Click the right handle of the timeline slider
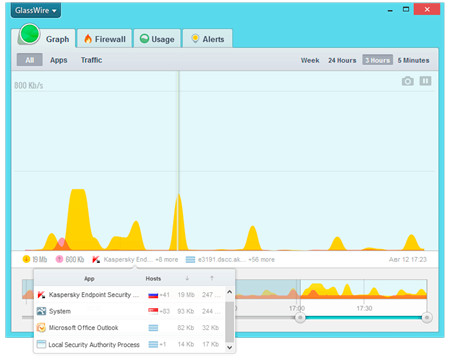The image size is (450, 361). [427, 318]
